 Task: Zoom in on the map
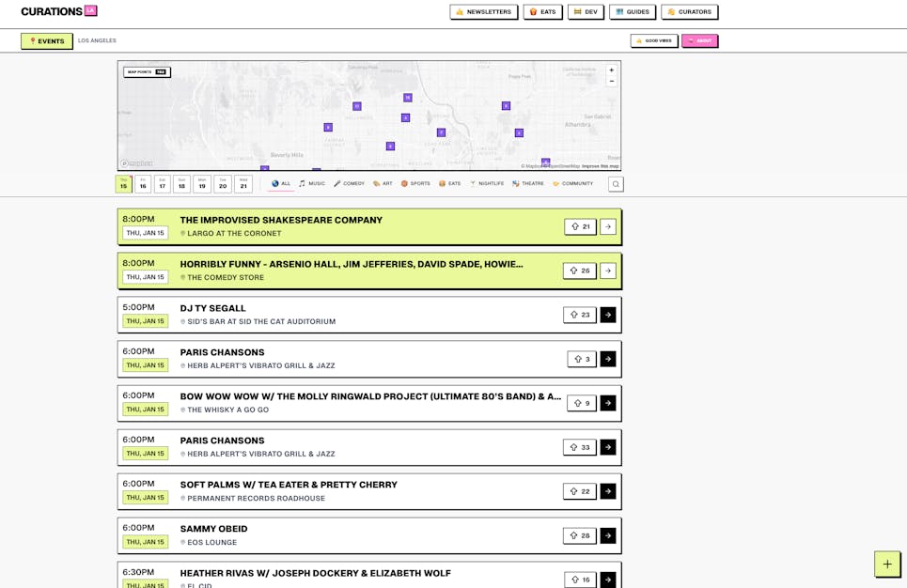(x=611, y=70)
